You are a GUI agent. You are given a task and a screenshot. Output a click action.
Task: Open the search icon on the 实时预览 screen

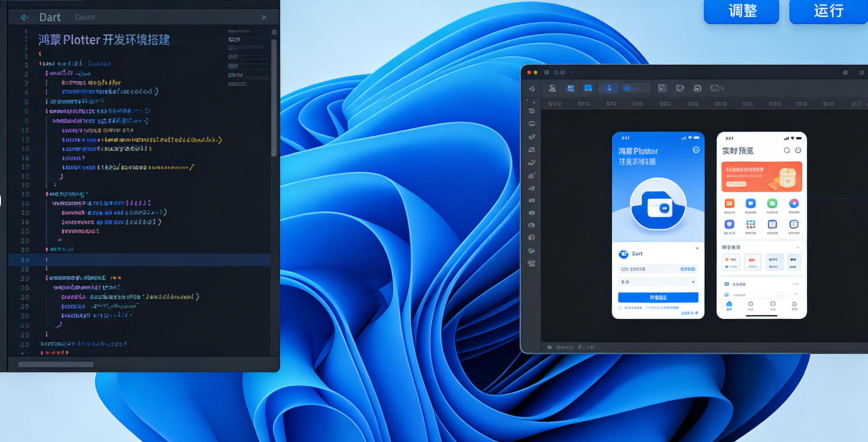[x=787, y=150]
